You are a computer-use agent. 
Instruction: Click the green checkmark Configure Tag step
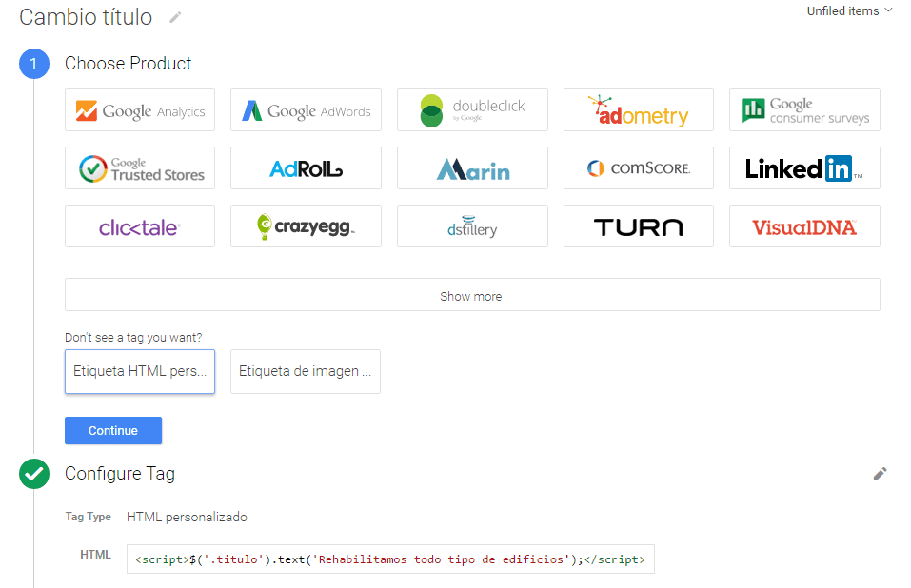34,474
